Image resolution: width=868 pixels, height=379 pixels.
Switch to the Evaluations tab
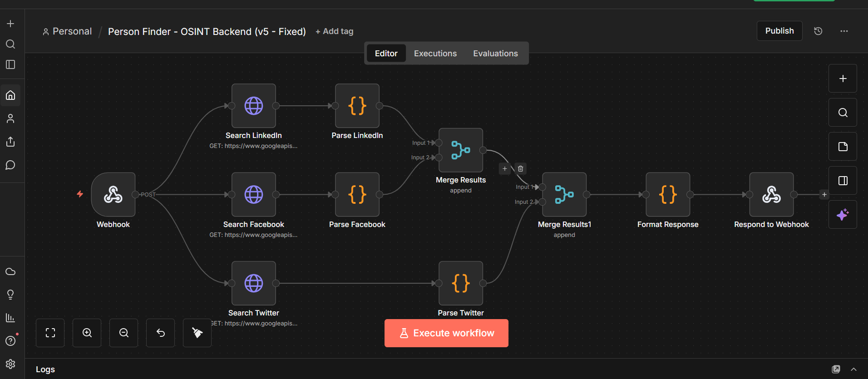[495, 54]
